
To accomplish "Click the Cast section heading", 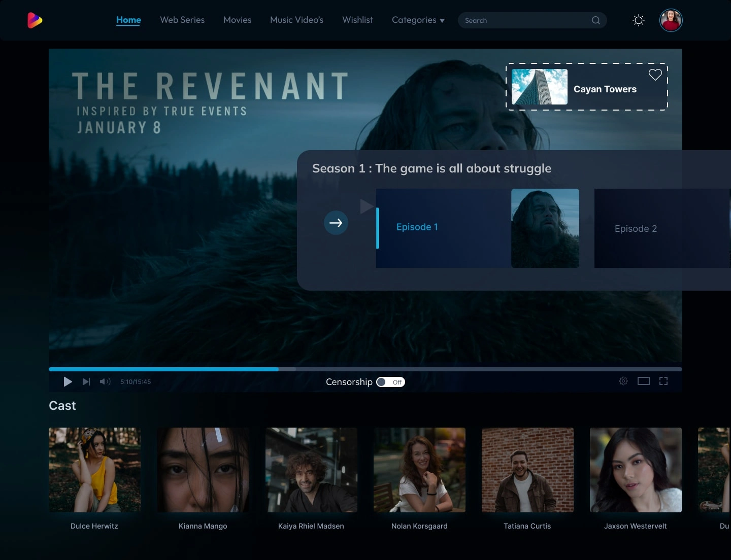I will point(62,406).
